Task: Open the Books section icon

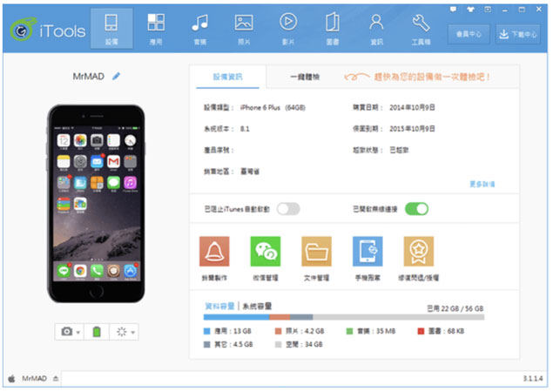Action: click(x=333, y=26)
